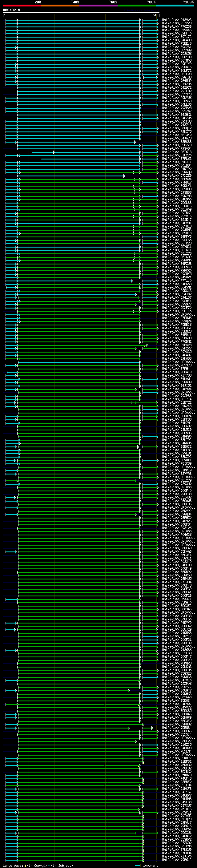Click the purple ~60% identity legend segment

[99, 6]
